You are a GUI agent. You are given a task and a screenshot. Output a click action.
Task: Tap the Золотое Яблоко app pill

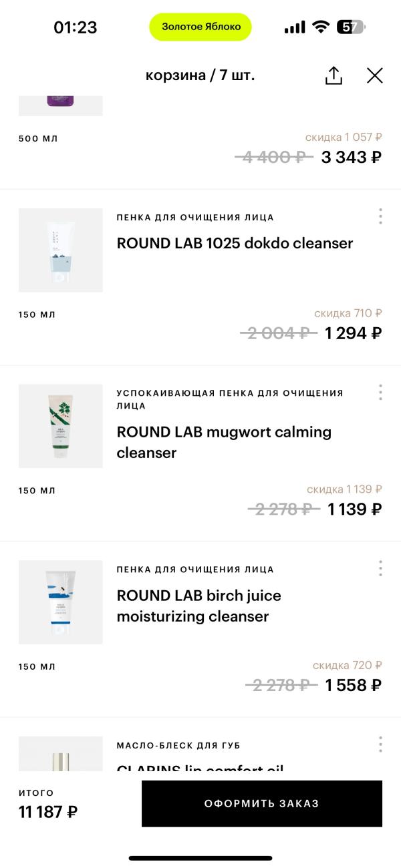[x=200, y=27]
